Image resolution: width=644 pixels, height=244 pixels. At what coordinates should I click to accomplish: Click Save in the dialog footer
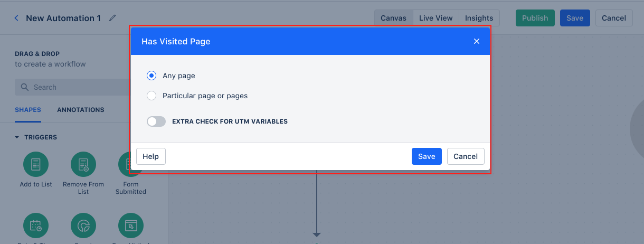coord(427,156)
